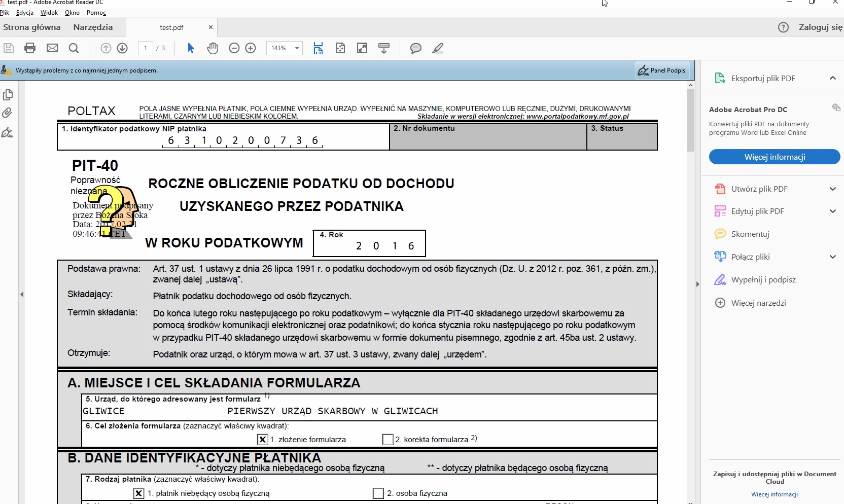Click Zaloguj się sign-in link
The width and height of the screenshot is (844, 504).
coord(821,27)
